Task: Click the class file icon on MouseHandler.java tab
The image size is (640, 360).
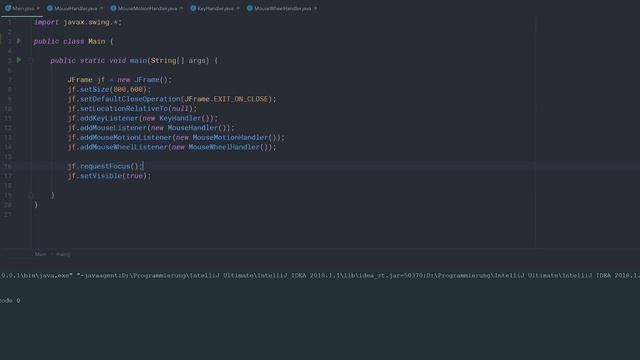Action: 50,8
